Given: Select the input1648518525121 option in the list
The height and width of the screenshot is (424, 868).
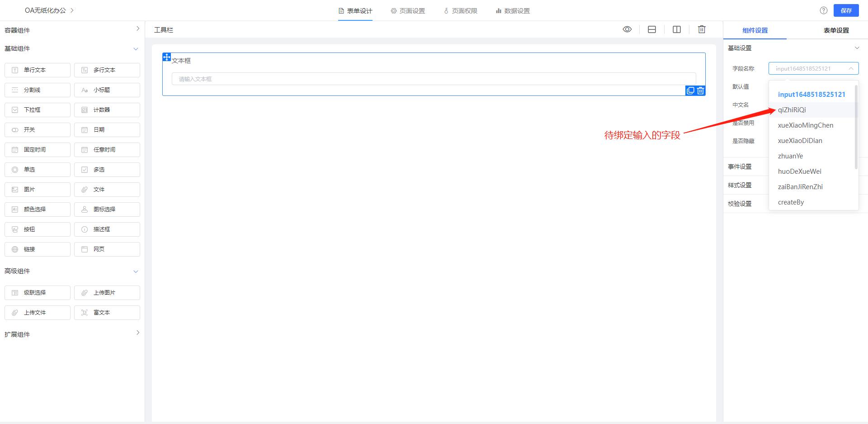Looking at the screenshot, I should (811, 95).
